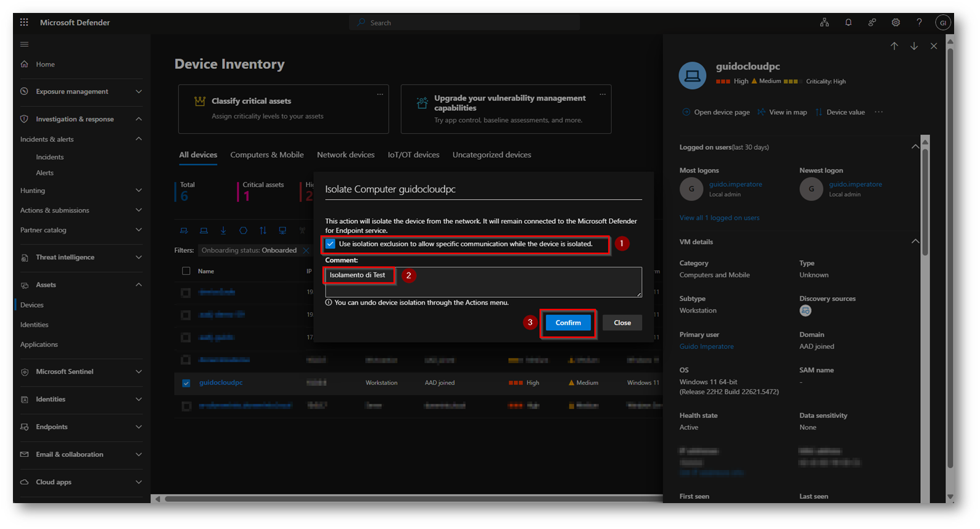Open the settings gear icon
This screenshot has height=529, width=980.
coord(896,22)
